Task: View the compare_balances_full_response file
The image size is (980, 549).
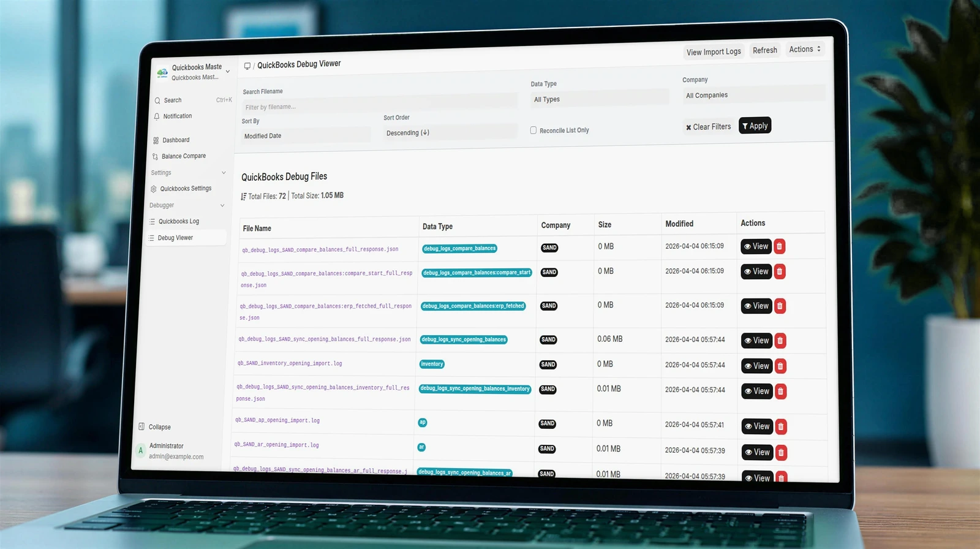Action: 756,246
